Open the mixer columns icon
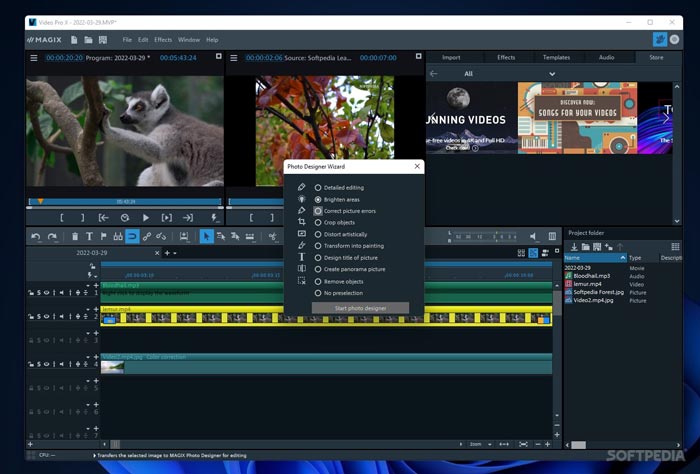 (x=552, y=236)
